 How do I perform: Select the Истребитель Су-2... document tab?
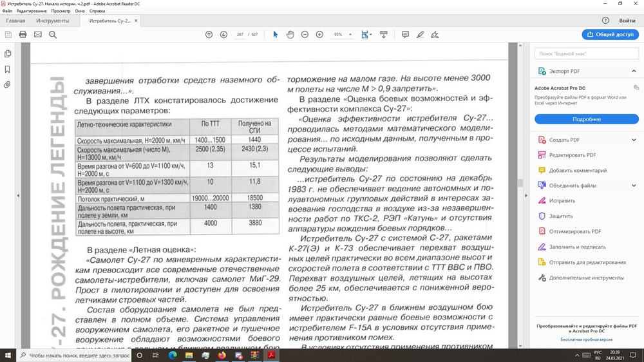109,21
